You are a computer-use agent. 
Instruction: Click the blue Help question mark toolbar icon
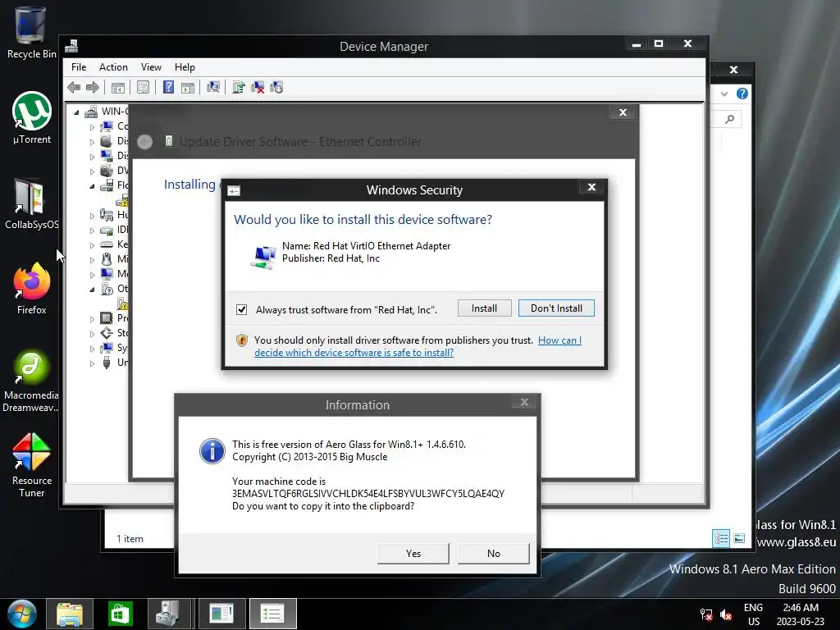pyautogui.click(x=168, y=87)
